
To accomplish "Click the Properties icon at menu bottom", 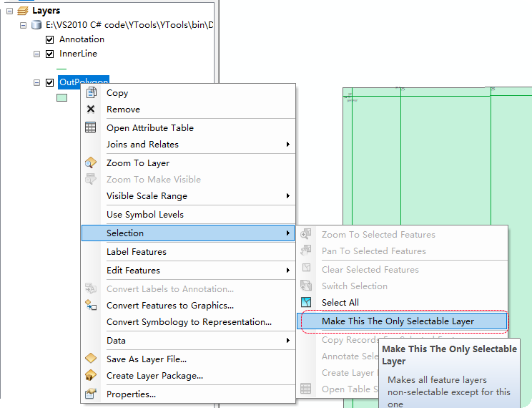I will pos(91,394).
